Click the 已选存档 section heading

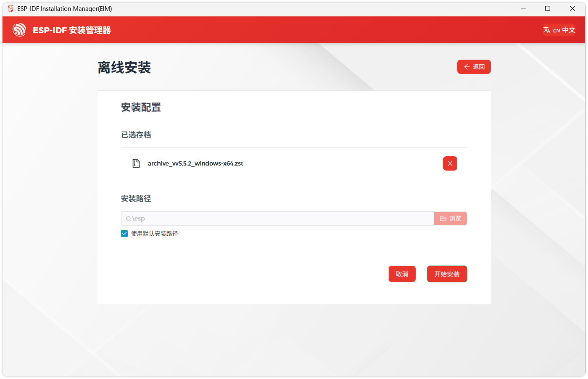point(136,134)
